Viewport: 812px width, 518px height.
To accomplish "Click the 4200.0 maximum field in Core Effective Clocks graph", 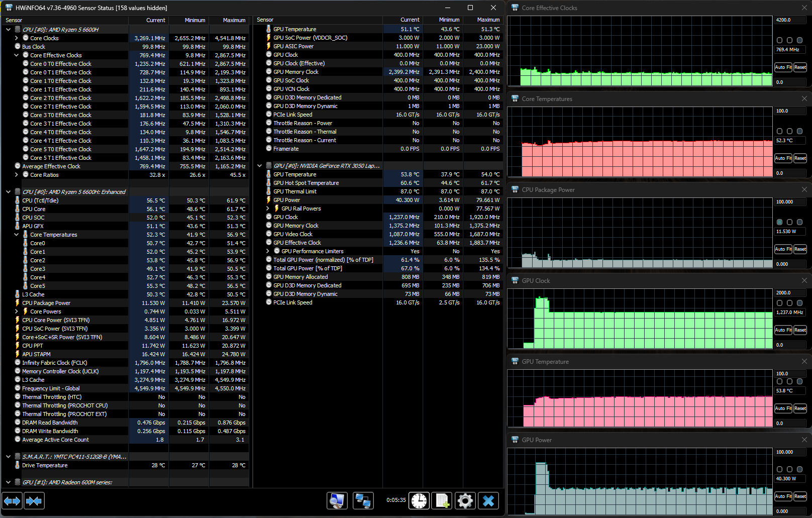I will pyautogui.click(x=790, y=20).
